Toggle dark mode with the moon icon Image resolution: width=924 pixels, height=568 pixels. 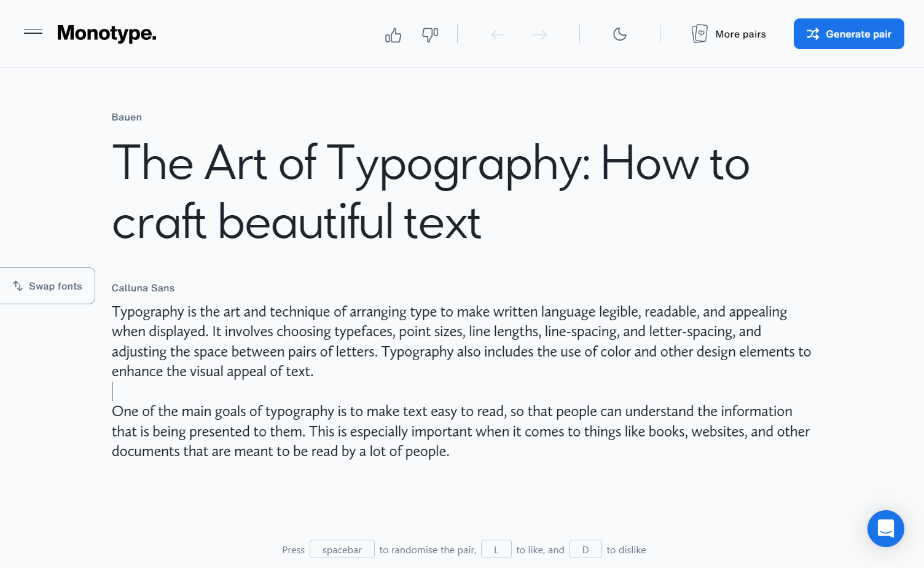[x=620, y=34]
